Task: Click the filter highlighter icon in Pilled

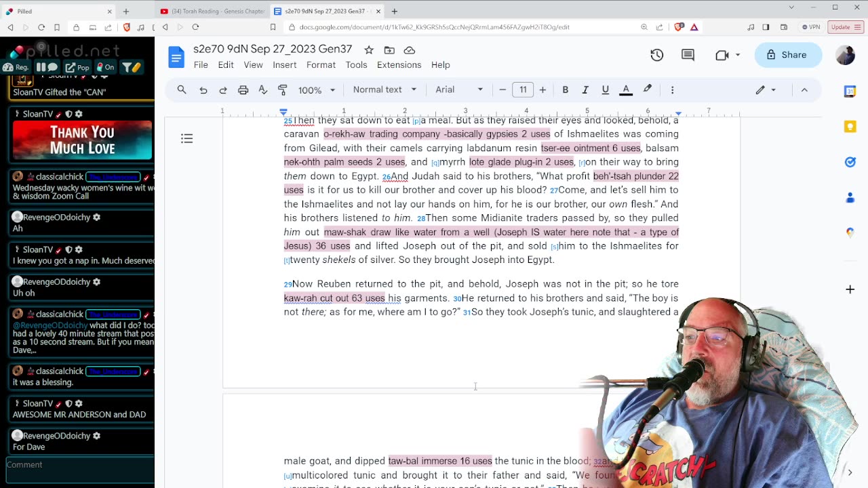Action: 130,67
